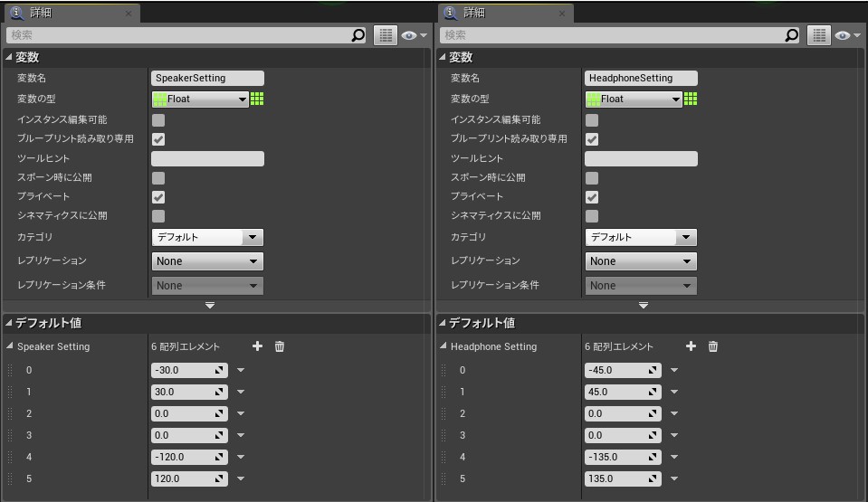Collapse デフォルト値 section in HeadphoneSetting panel
This screenshot has width=868, height=502.
442,322
